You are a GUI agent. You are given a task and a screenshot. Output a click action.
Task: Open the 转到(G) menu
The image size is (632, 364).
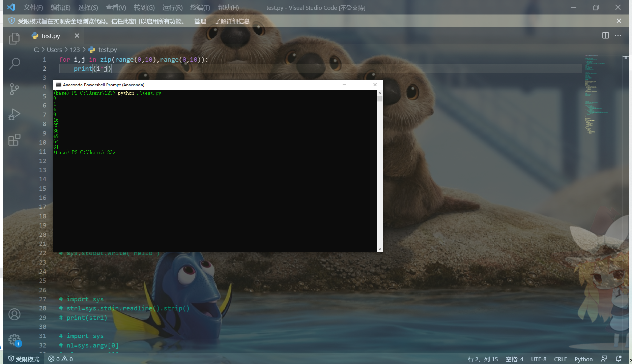[x=144, y=7]
